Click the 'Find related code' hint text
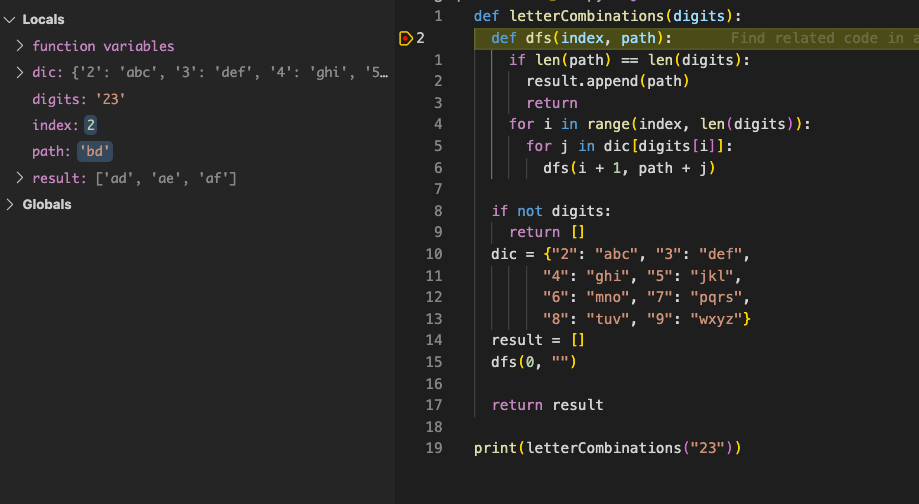The height and width of the screenshot is (504, 919). click(825, 38)
